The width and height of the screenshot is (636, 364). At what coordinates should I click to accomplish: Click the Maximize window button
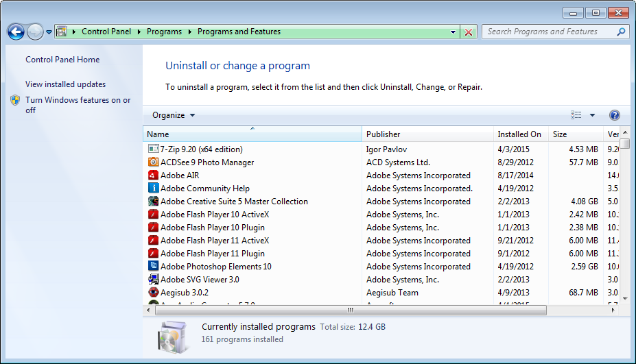[596, 13]
